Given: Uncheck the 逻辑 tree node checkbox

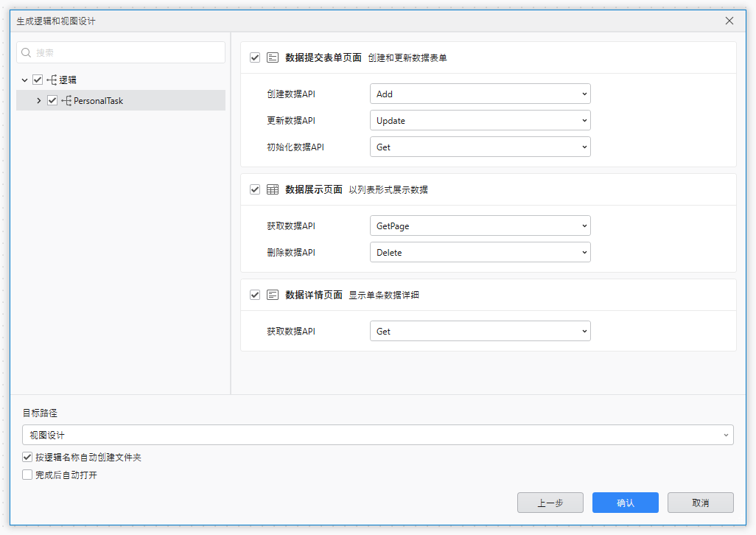Looking at the screenshot, I should 36,80.
